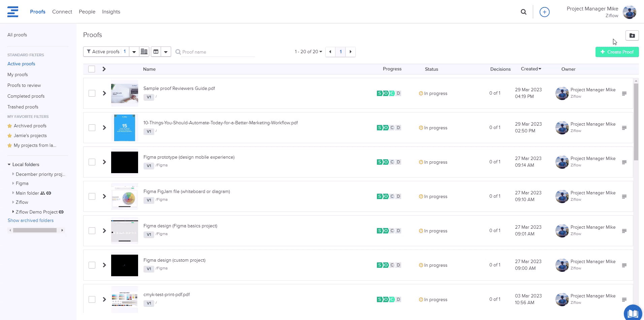Click the Proof name search field

(217, 52)
